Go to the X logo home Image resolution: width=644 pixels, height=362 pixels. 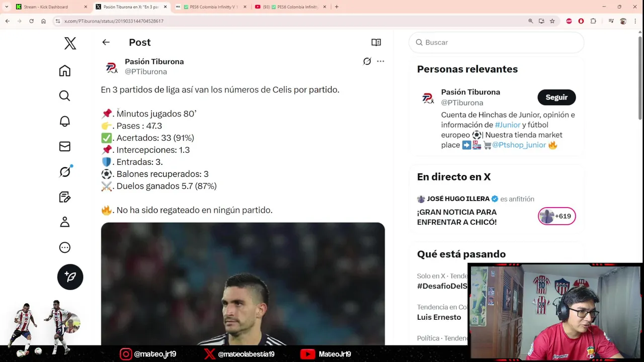point(70,43)
